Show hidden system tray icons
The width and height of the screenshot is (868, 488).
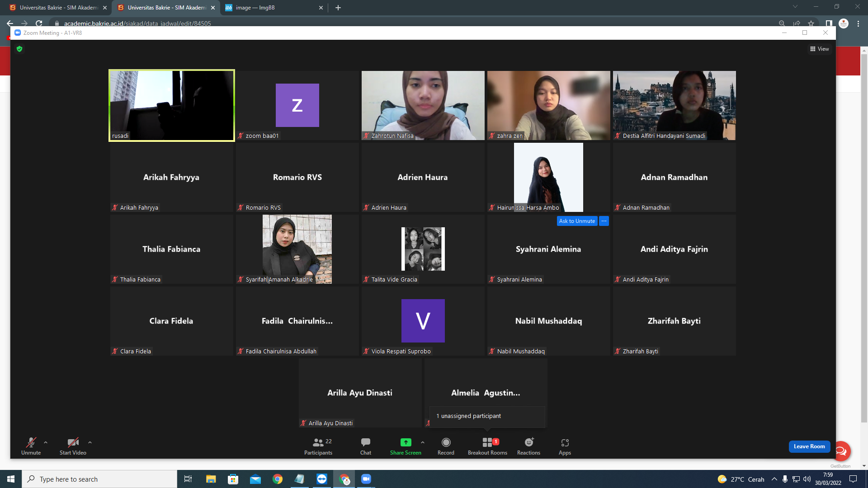coord(774,479)
